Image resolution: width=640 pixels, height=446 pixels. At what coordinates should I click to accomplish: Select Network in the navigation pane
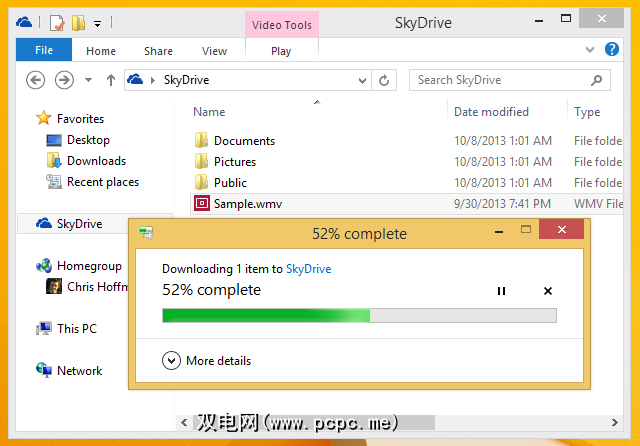80,371
